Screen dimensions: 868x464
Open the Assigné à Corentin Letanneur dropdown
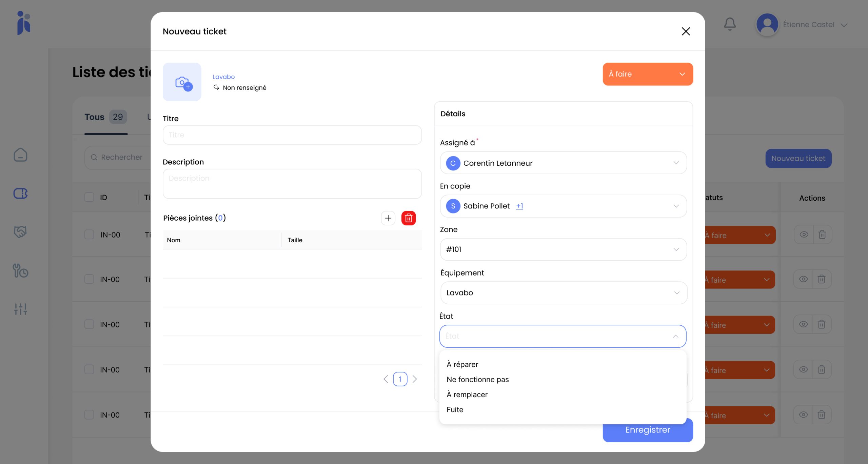click(x=563, y=163)
